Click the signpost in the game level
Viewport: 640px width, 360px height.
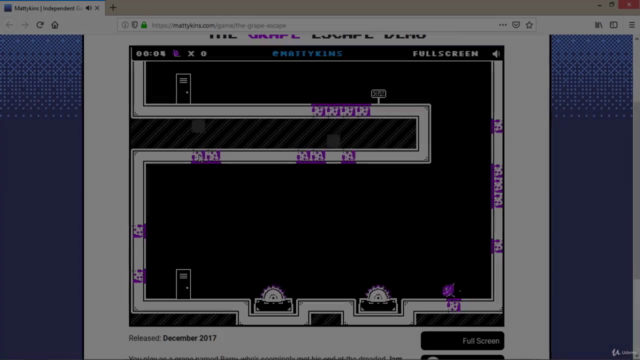378,96
